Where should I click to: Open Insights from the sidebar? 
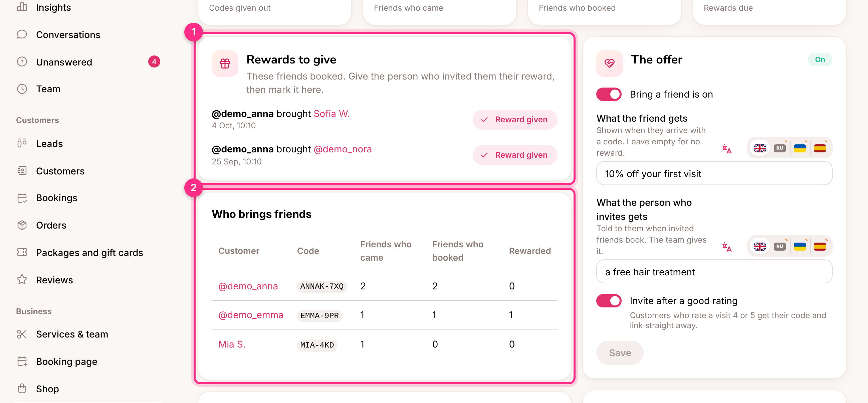point(53,7)
